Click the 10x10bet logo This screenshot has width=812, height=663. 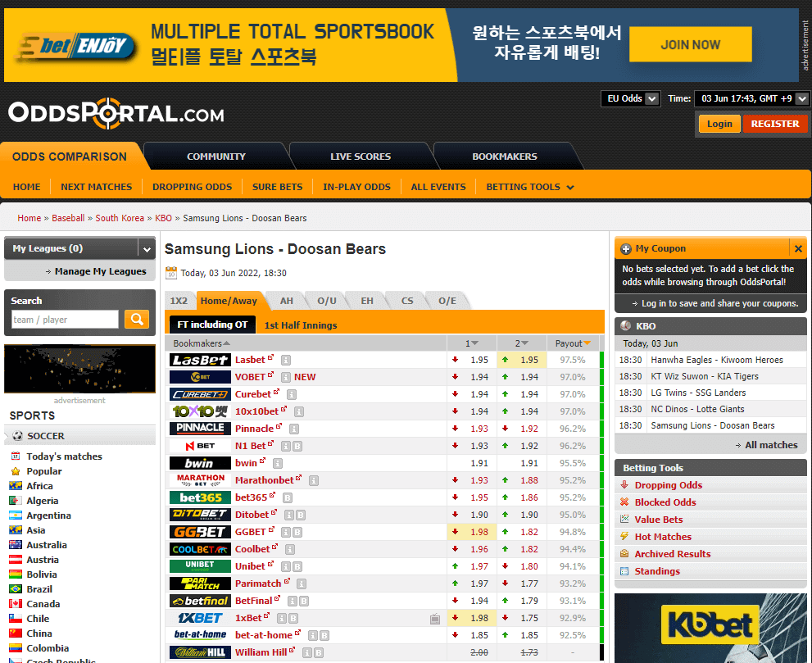point(200,411)
